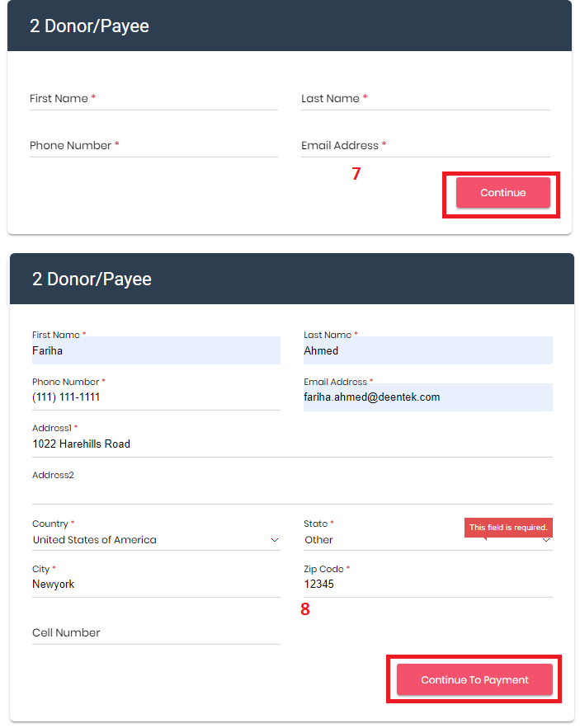Click the Address1 field with 1022 Harehills Road
Image resolution: width=580 pixels, height=728 pixels.
(292, 444)
